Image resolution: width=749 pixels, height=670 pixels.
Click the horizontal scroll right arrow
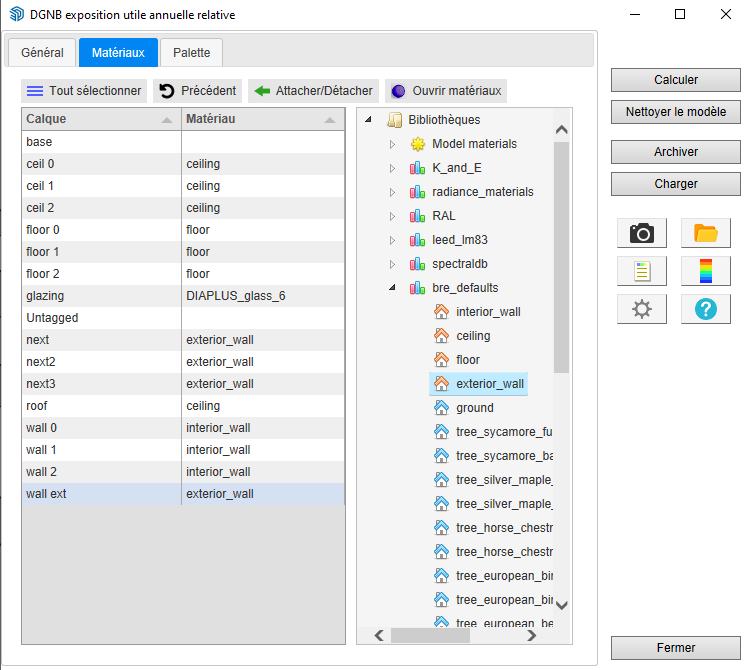pyautogui.click(x=532, y=636)
